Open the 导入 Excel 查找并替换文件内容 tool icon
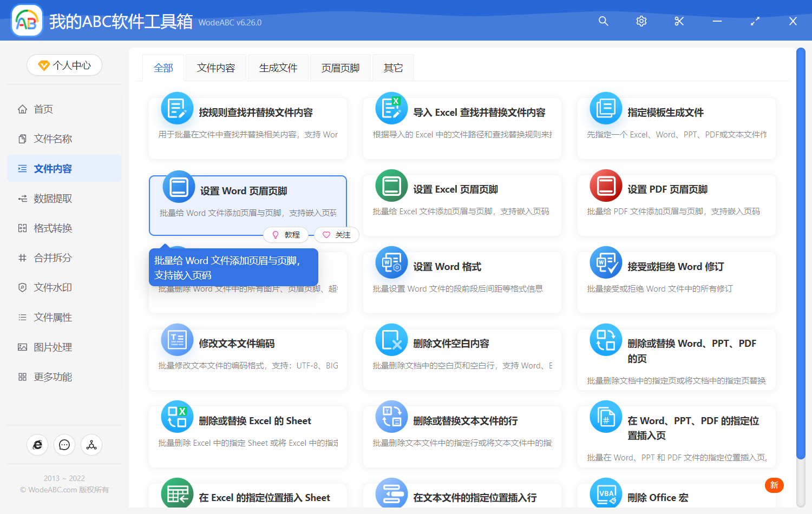Viewport: 812px width, 514px height. [391, 108]
